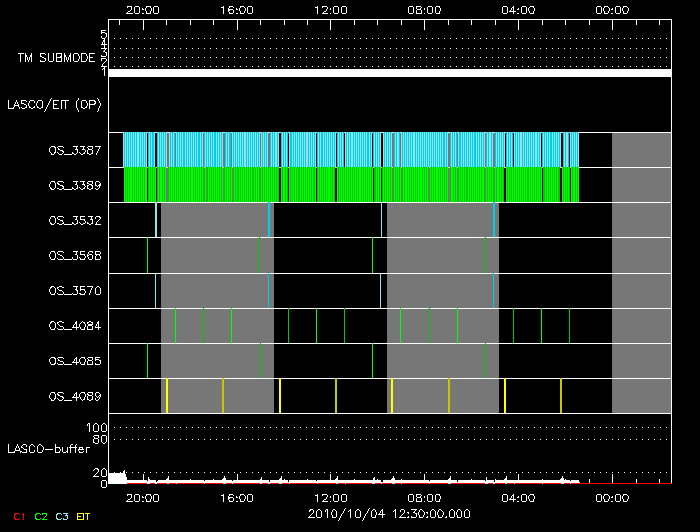Image resolution: width=700 pixels, height=532 pixels.
Task: Select the green C2 legend entry
Action: pyautogui.click(x=41, y=516)
